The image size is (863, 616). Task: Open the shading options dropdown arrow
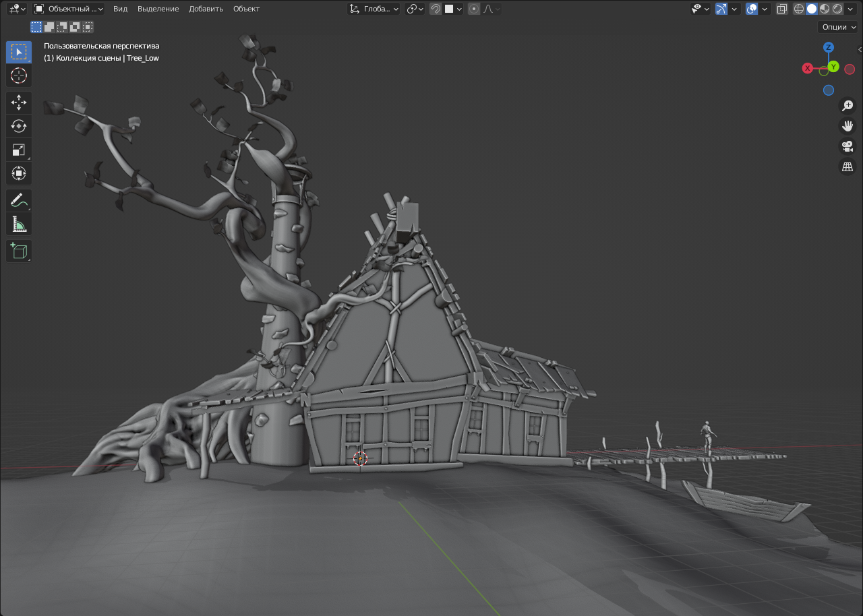tap(850, 9)
